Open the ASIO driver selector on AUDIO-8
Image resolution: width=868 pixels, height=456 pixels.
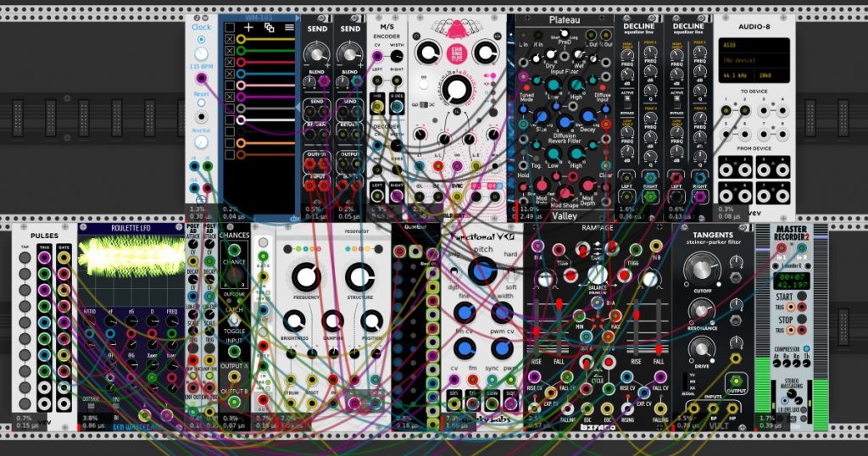click(x=754, y=46)
